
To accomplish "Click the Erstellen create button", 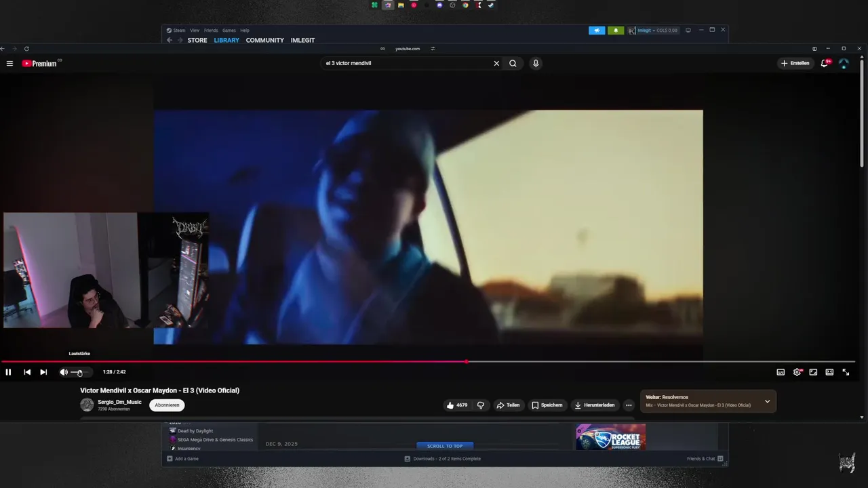I will [x=795, y=63].
